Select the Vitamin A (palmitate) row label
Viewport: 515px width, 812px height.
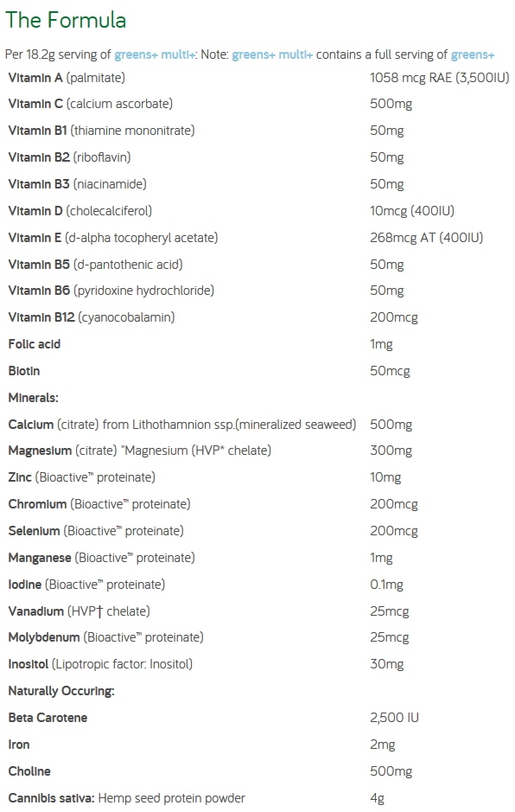pyautogui.click(x=67, y=78)
